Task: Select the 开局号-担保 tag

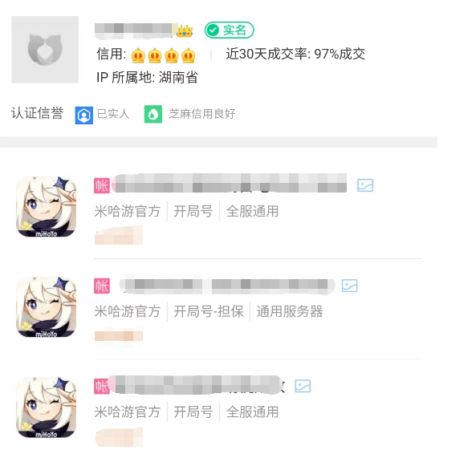Action: click(209, 311)
